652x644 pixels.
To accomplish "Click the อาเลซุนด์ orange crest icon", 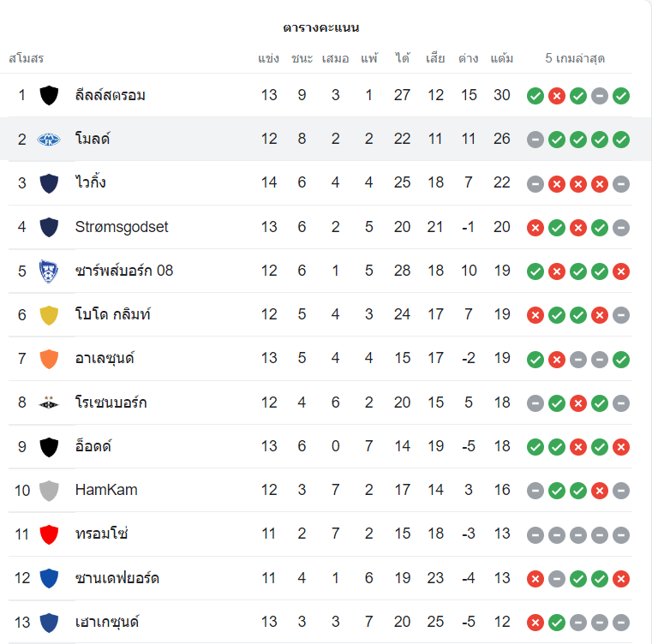I will click(x=49, y=358).
